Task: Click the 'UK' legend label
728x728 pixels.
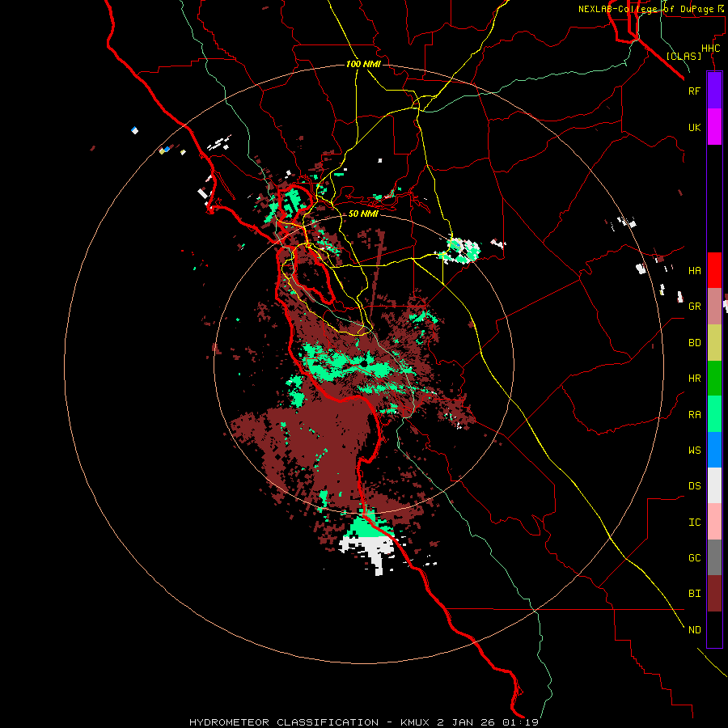Action: 694,127
